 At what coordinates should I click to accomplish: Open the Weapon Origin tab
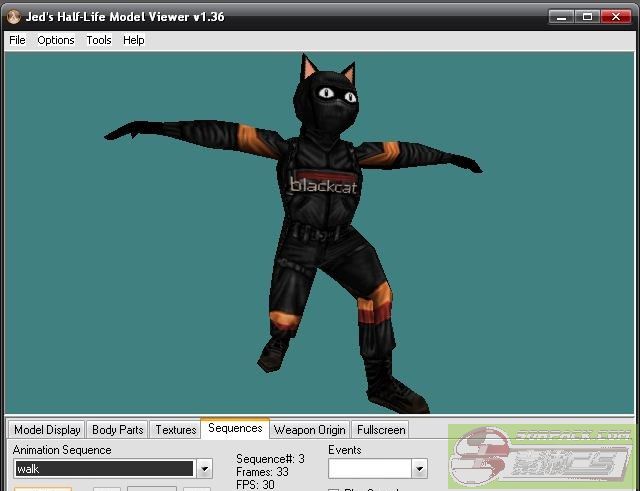point(310,430)
